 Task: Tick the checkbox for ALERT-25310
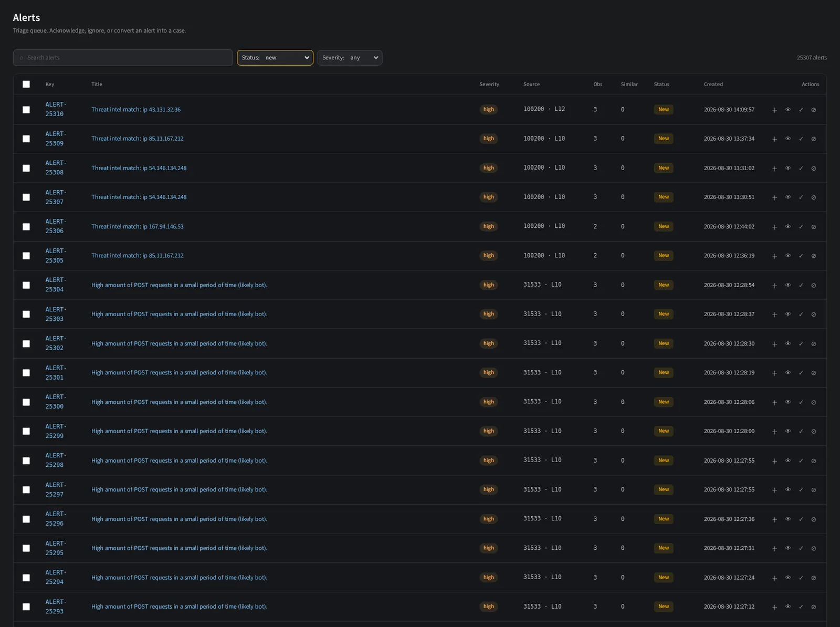pyautogui.click(x=26, y=110)
